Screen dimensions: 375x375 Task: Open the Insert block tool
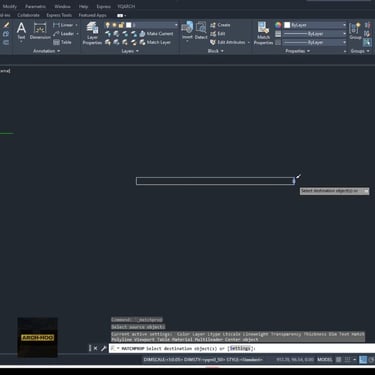coord(187,31)
